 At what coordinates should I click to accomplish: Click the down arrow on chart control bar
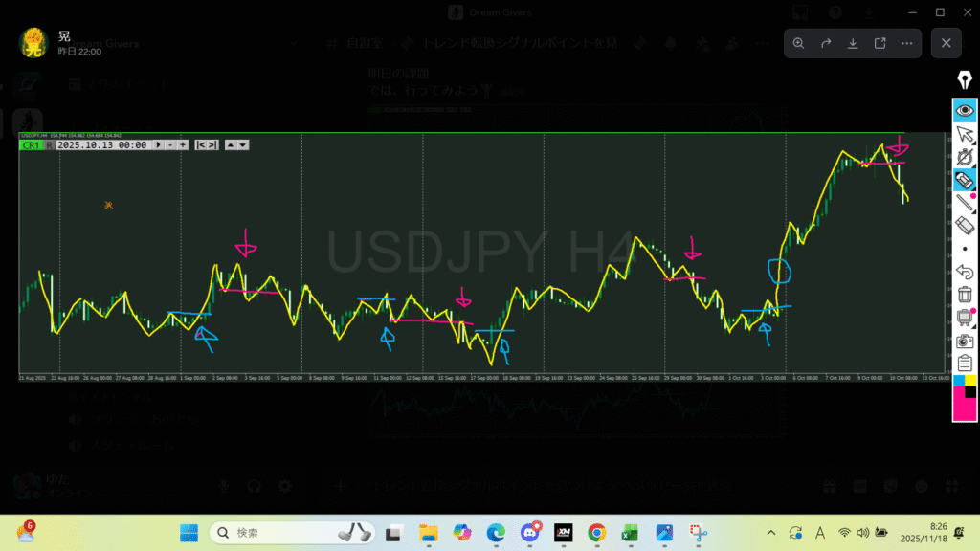pos(243,145)
